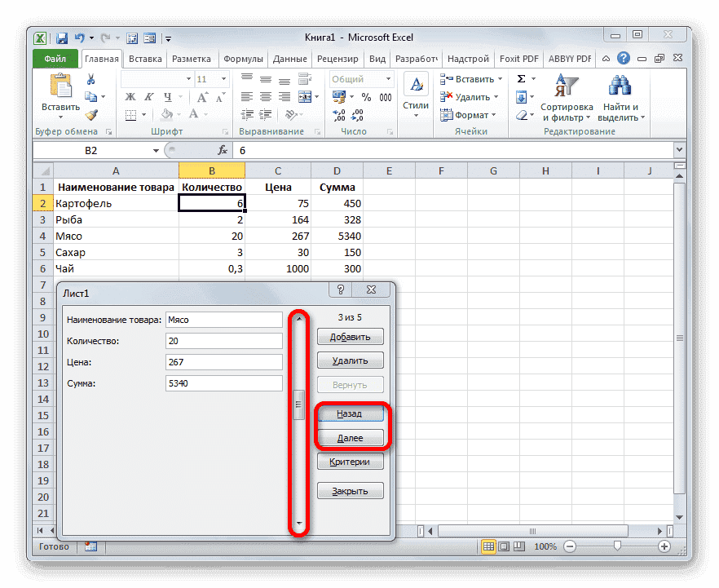Click the Save icon on Quick Access Toolbar
Viewport: 719px width, 588px height.
[61, 38]
